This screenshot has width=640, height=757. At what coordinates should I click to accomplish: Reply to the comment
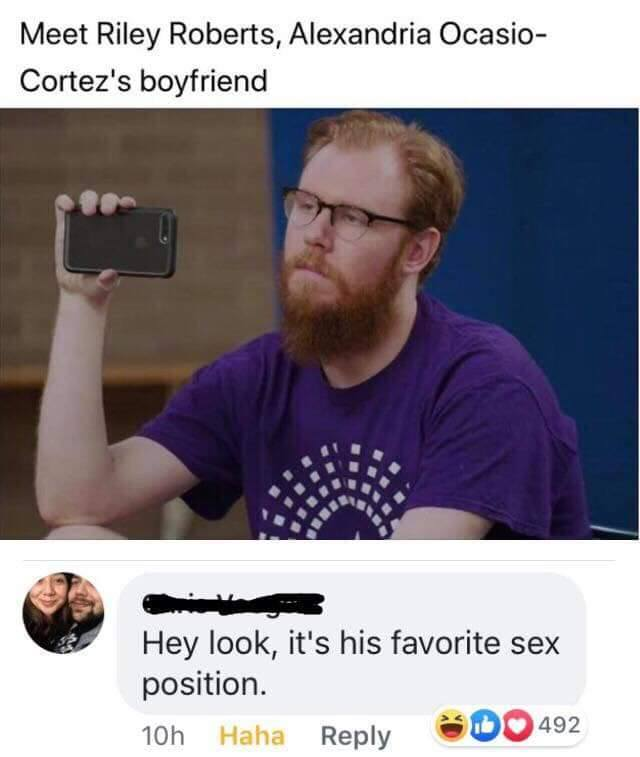pyautogui.click(x=355, y=737)
